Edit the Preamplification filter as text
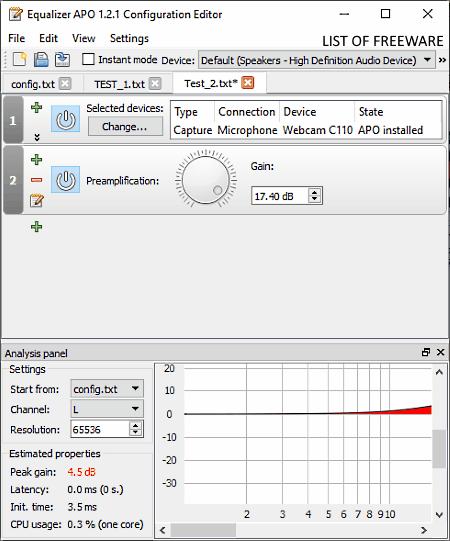Viewport: 450px width, 541px height. click(37, 200)
